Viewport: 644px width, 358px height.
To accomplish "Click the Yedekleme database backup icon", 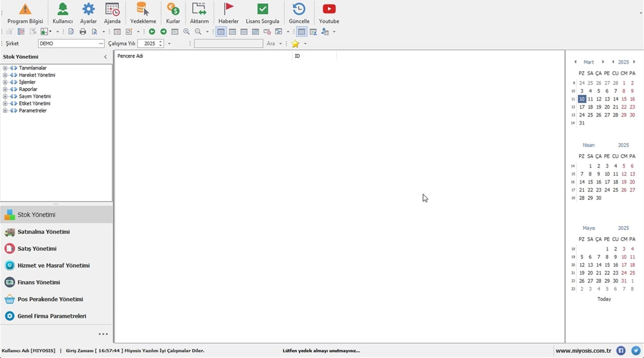I will [x=143, y=9].
